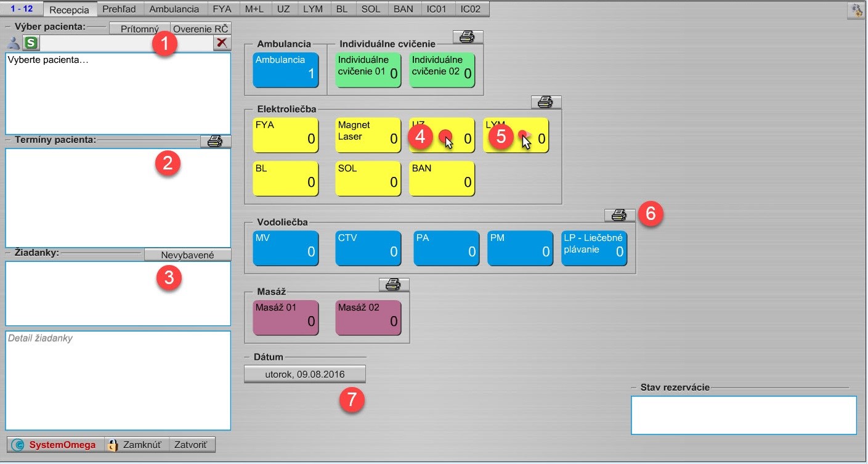The height and width of the screenshot is (464, 868).
Task: Print the Termíny pacienta list
Action: pos(215,142)
